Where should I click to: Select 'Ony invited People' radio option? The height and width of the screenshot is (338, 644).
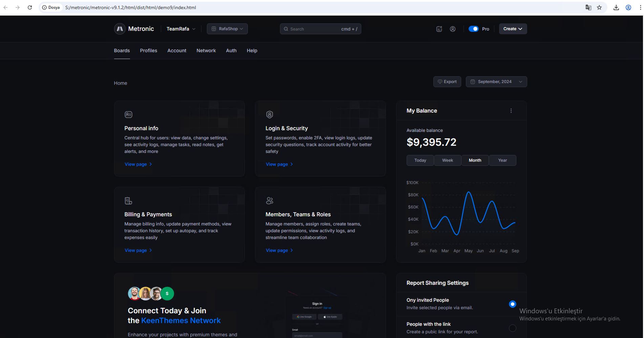coord(512,304)
